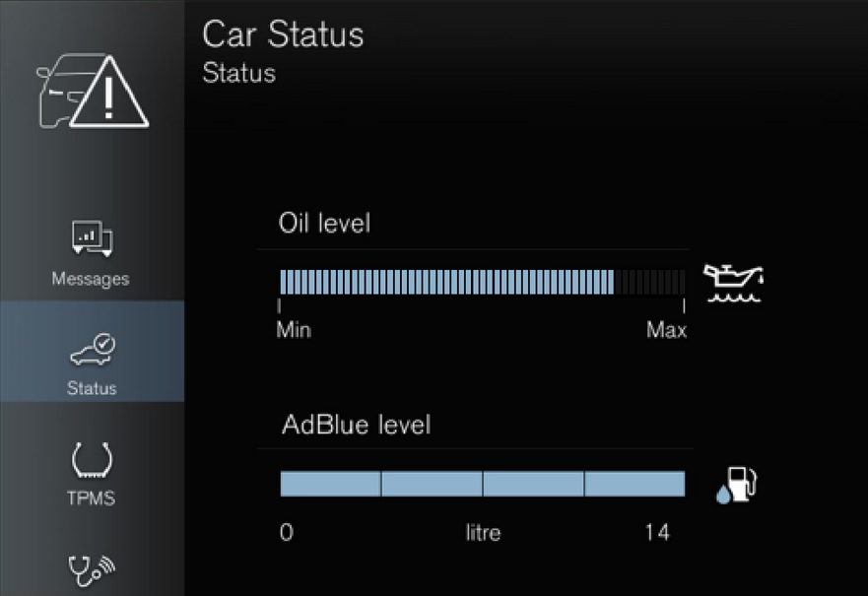Select the Status car checkmark icon
This screenshot has width=868, height=596.
pos(93,349)
